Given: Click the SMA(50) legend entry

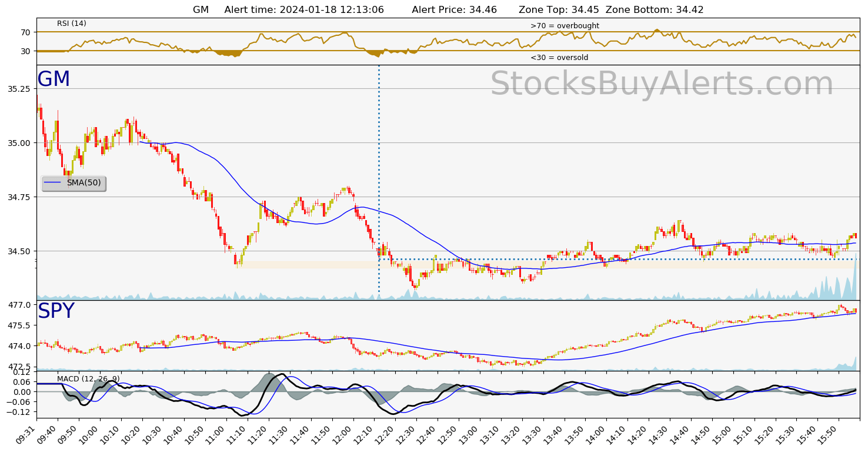Looking at the screenshot, I should click(x=74, y=183).
